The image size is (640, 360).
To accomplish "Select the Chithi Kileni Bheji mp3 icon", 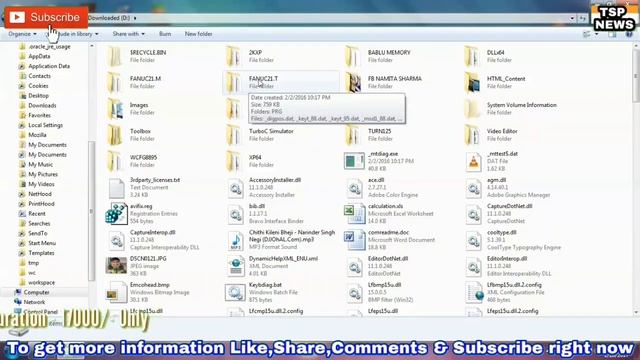I will point(236,240).
